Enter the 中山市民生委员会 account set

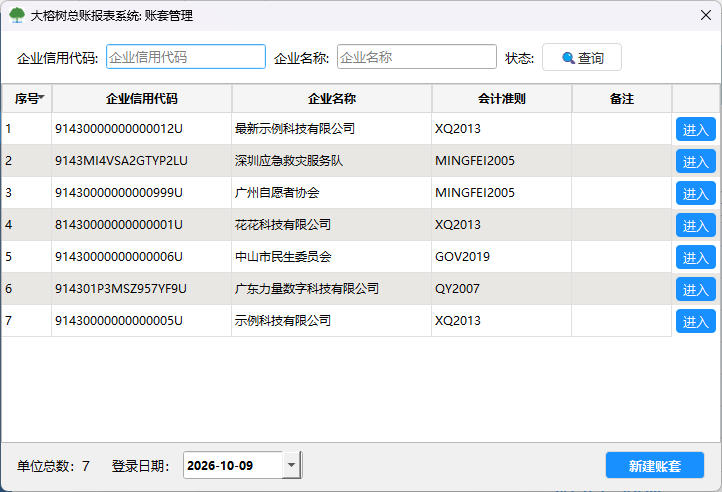point(695,257)
